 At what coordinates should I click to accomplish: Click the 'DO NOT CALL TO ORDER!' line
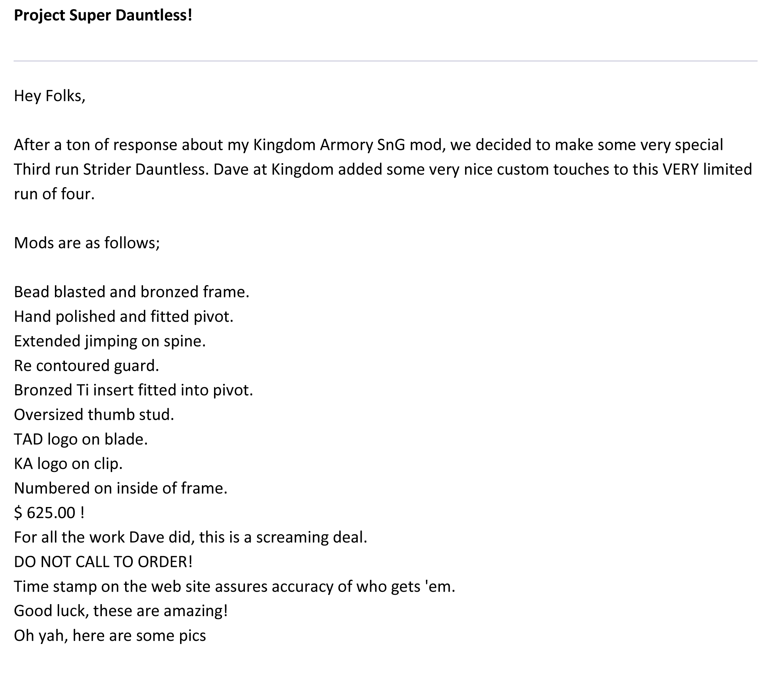(x=103, y=562)
